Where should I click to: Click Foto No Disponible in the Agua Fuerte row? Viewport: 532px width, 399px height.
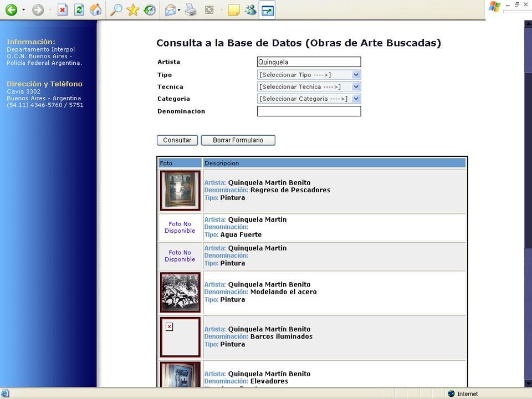point(180,227)
